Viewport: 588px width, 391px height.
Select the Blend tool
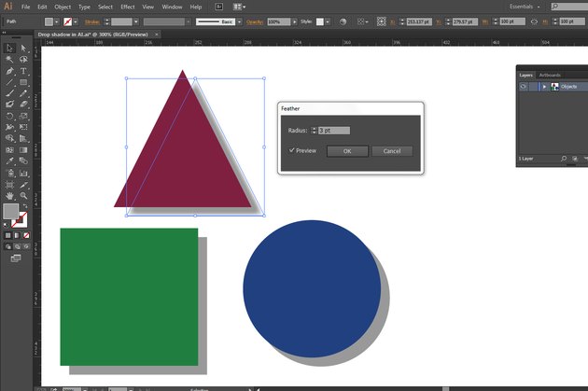pyautogui.click(x=23, y=161)
